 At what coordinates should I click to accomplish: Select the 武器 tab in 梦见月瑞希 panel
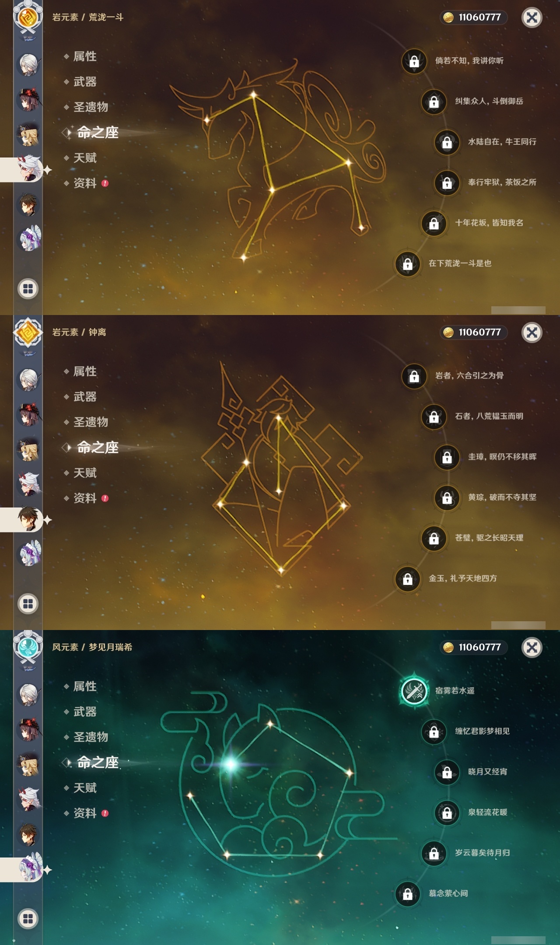(85, 712)
